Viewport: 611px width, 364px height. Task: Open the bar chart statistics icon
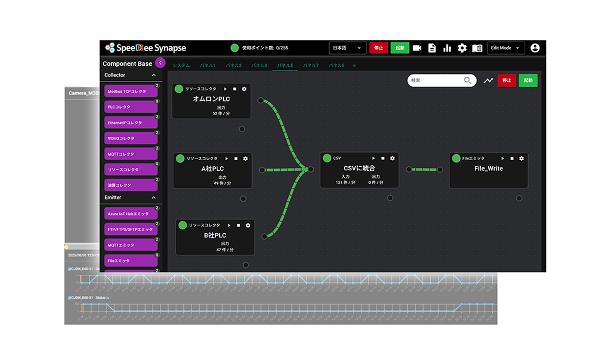pos(447,48)
